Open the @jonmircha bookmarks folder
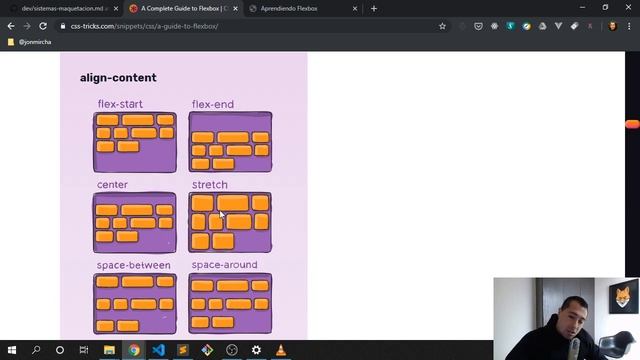 point(29,42)
